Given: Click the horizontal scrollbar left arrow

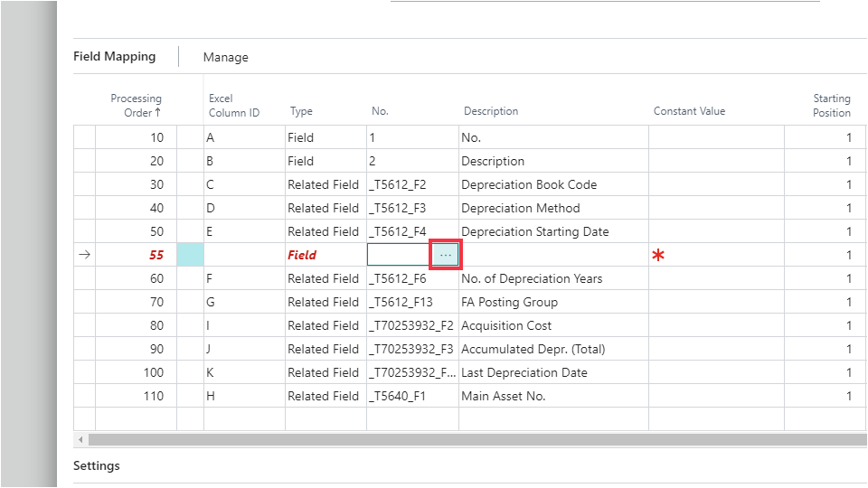Looking at the screenshot, I should point(80,440).
